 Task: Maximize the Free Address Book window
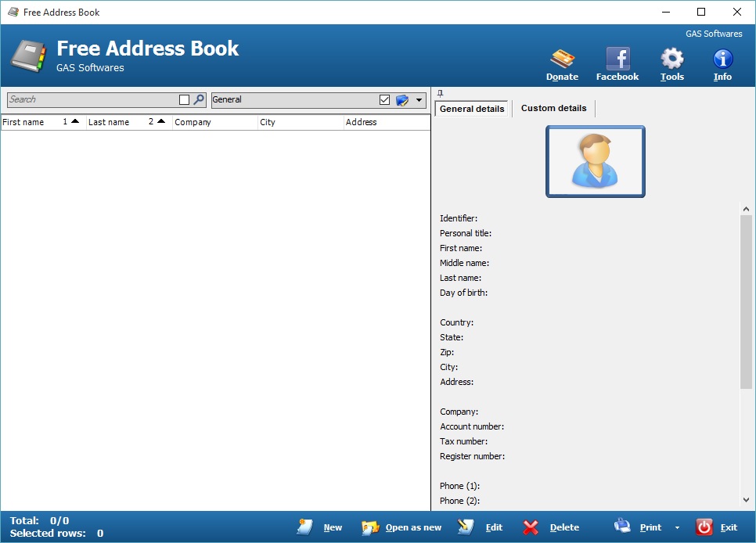(x=701, y=12)
